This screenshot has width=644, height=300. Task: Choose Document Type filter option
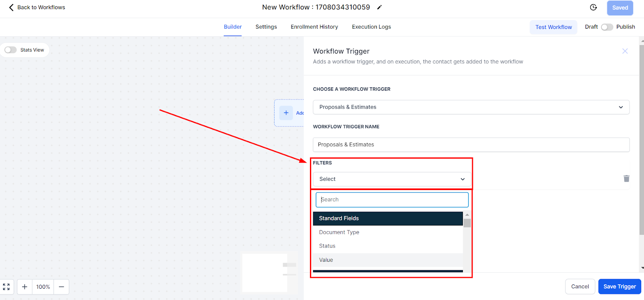coord(388,232)
